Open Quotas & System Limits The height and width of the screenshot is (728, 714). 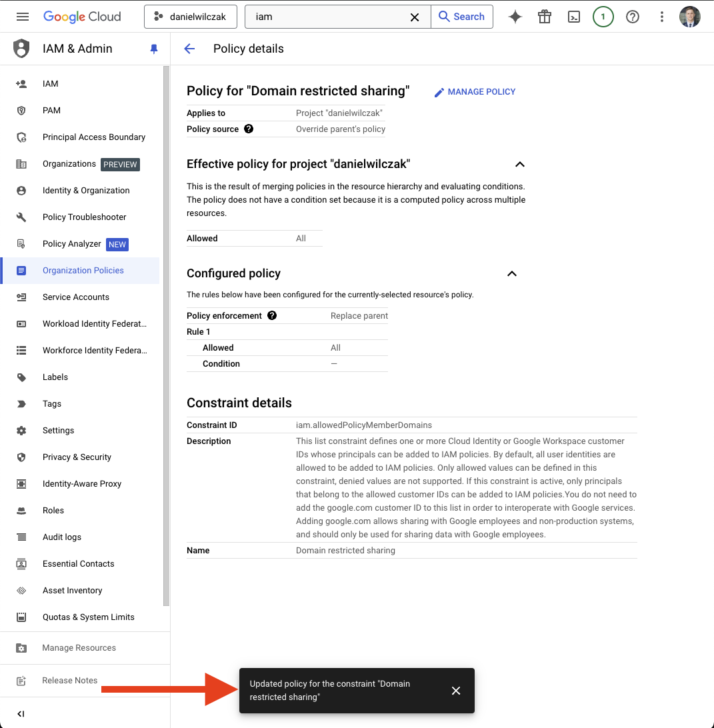click(x=80, y=617)
